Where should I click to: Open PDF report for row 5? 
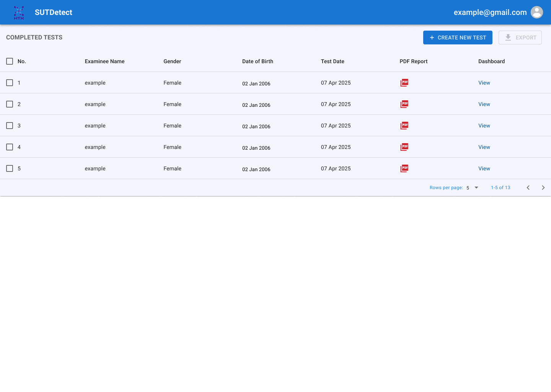[x=404, y=168]
